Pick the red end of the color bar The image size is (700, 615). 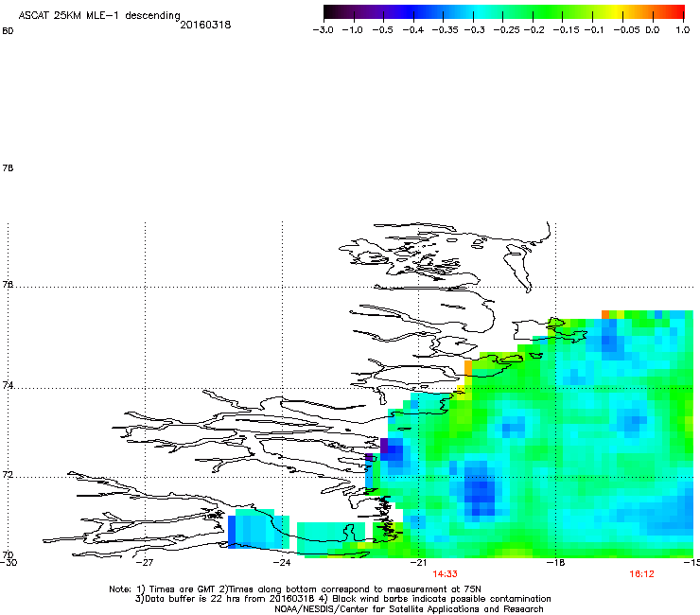click(x=679, y=12)
